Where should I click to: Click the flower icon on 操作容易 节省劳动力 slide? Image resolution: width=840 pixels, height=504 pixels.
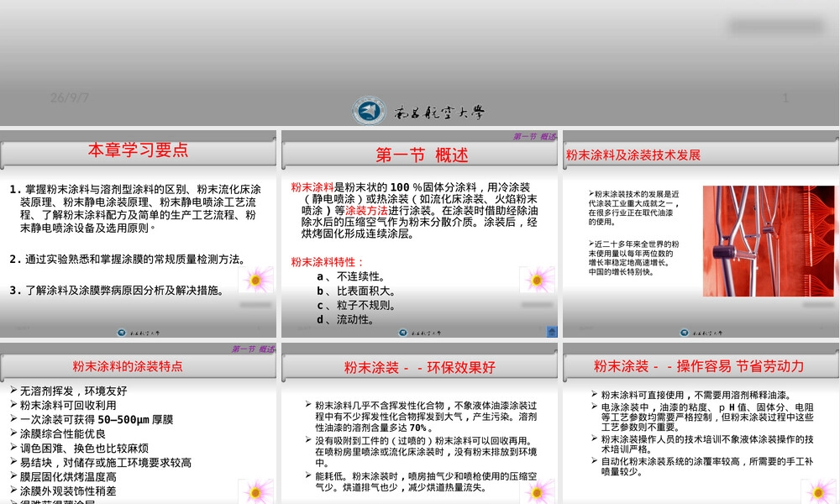[818, 491]
